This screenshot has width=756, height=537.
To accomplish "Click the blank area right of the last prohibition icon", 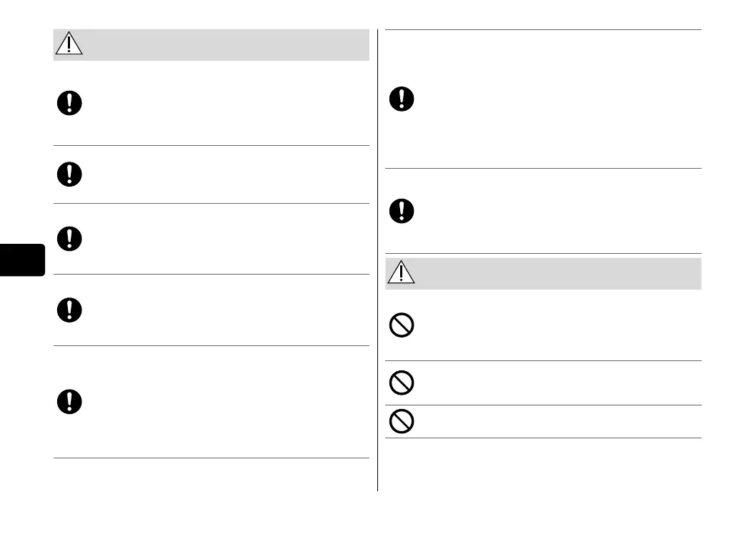I will [x=557, y=422].
